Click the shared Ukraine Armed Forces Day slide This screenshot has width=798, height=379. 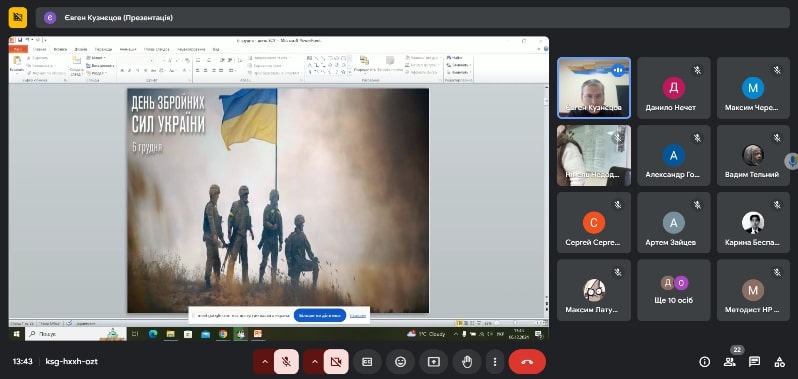pyautogui.click(x=278, y=200)
